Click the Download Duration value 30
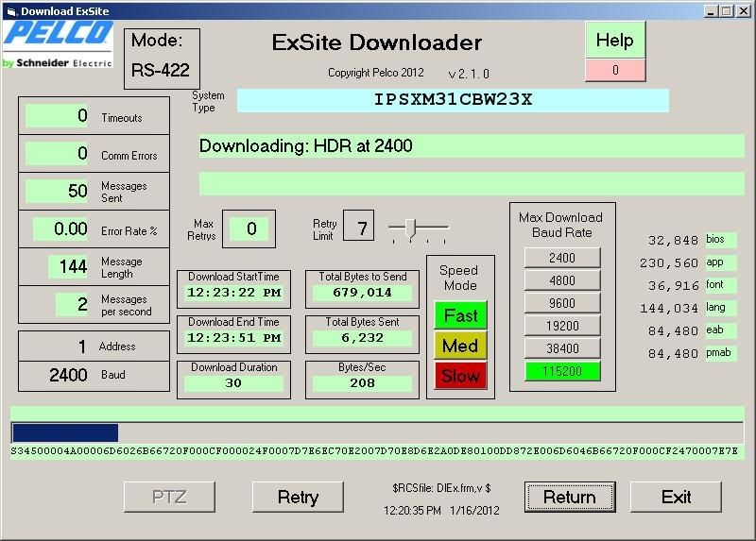The width and height of the screenshot is (756, 541). pos(233,383)
